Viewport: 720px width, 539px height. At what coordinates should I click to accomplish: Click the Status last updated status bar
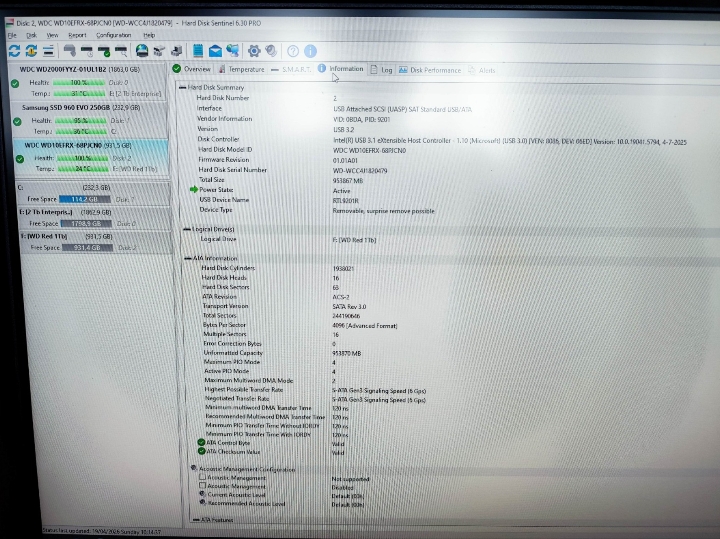click(x=101, y=531)
